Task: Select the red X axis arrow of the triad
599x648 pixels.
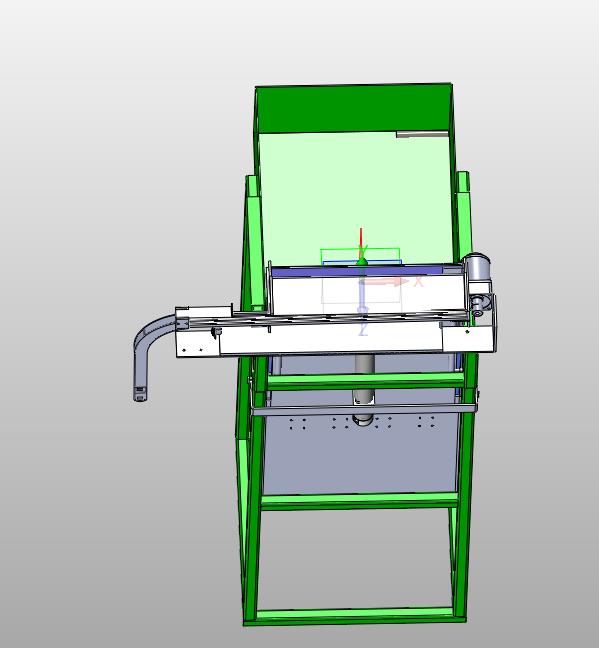Action: (384, 282)
